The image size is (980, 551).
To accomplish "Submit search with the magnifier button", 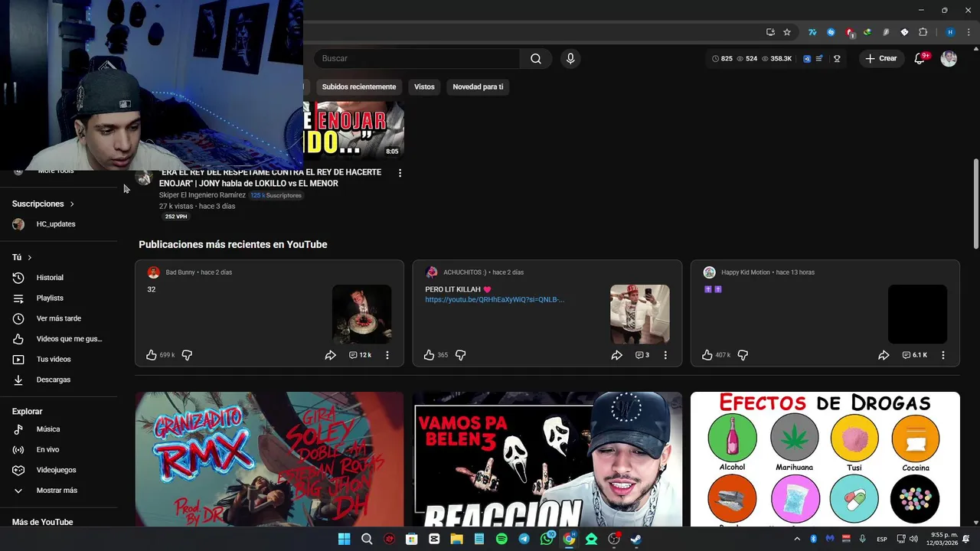I will pos(536,58).
